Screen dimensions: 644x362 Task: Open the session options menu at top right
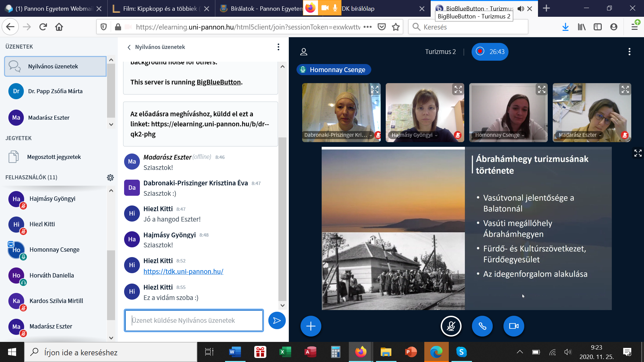pyautogui.click(x=629, y=52)
